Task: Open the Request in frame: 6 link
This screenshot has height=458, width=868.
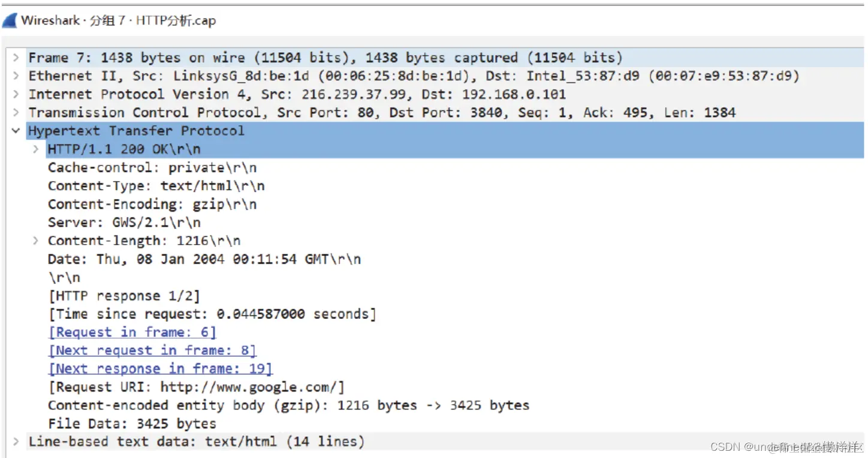Action: pyautogui.click(x=132, y=332)
